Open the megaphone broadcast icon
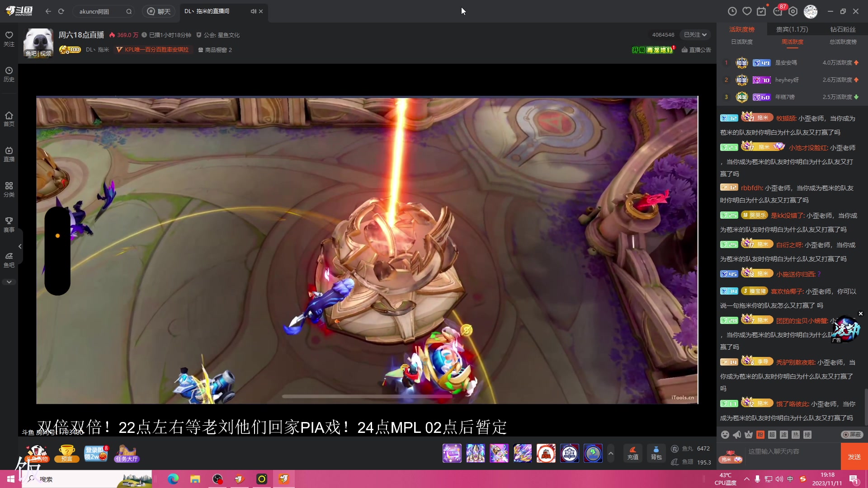 click(x=737, y=435)
